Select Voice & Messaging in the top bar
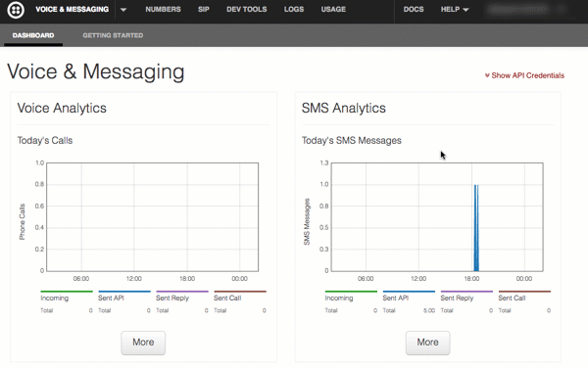 click(x=72, y=10)
